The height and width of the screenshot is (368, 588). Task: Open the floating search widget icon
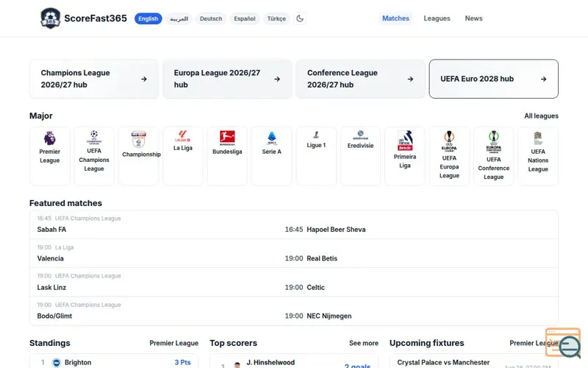564,342
